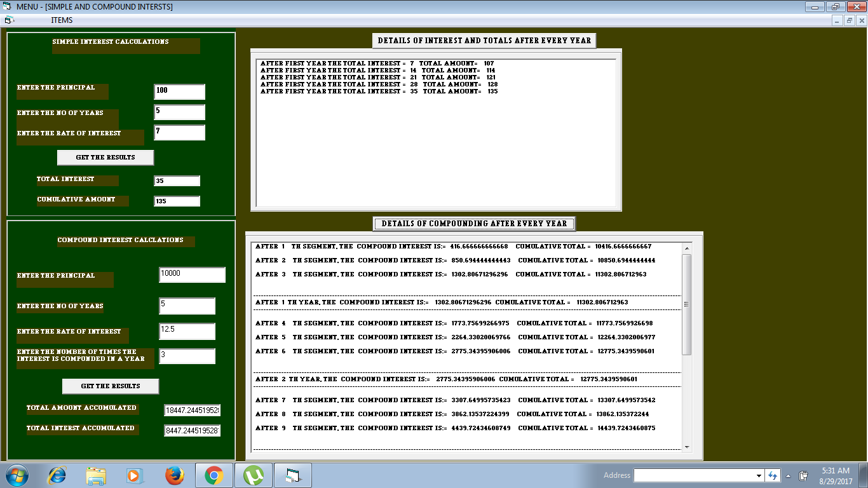Click compound rate field showing 12.5
The width and height of the screenshot is (868, 488).
187,331
